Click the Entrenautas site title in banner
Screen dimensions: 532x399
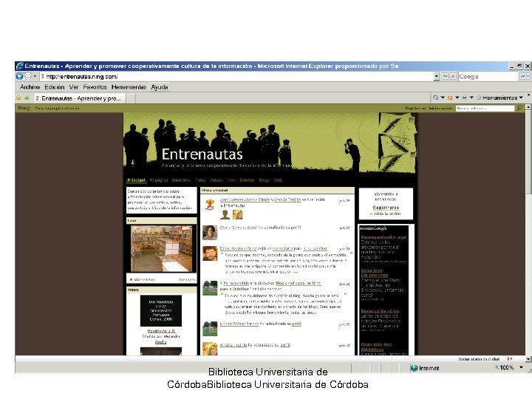click(202, 154)
